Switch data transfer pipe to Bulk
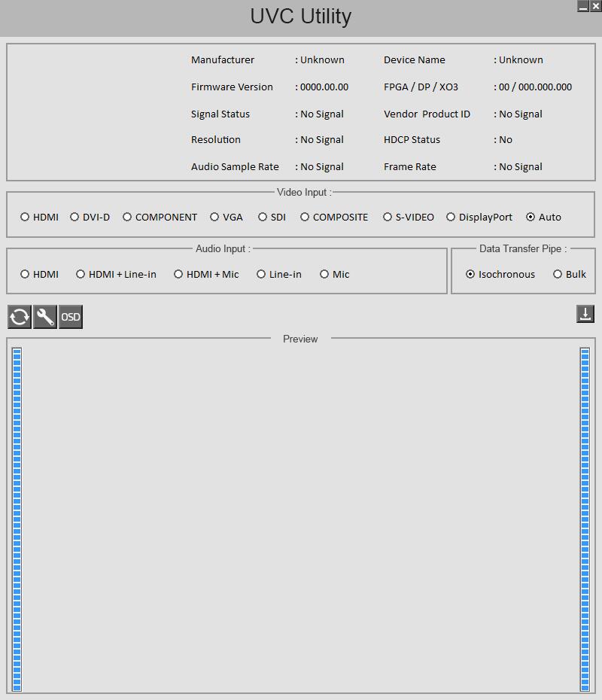This screenshot has height=700, width=602. click(x=570, y=274)
